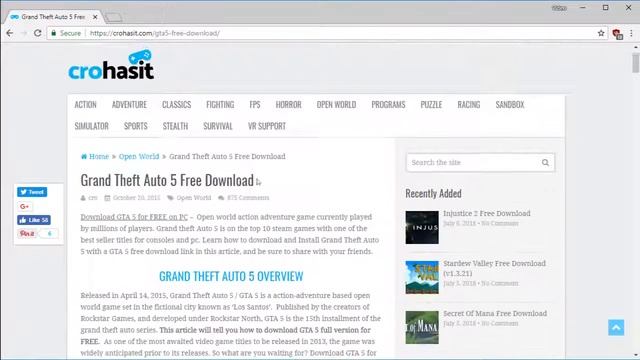Open the ACTION category
This screenshot has height=360, width=640.
tap(85, 104)
